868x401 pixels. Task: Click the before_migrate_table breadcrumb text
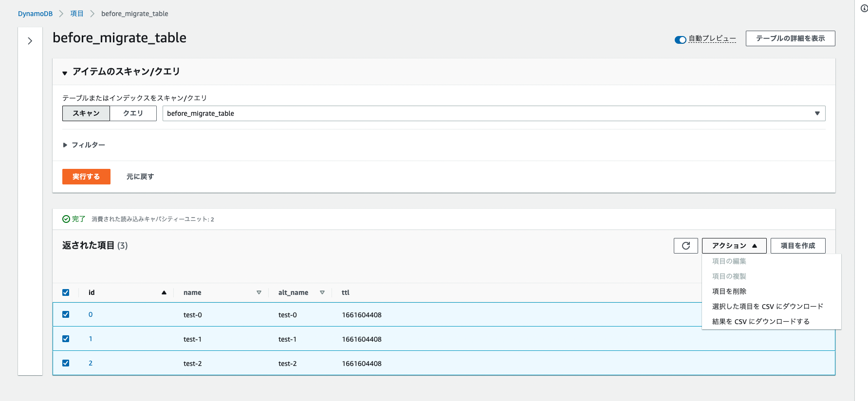click(135, 14)
